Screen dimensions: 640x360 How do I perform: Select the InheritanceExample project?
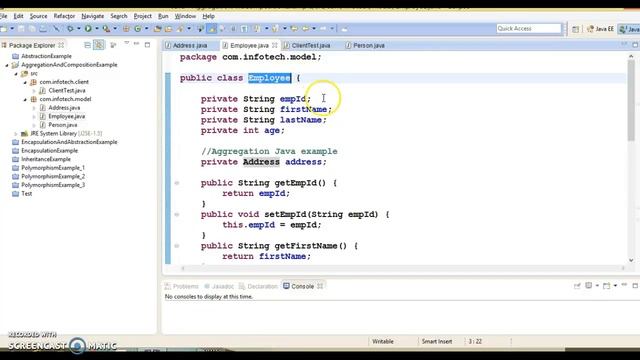click(x=46, y=159)
